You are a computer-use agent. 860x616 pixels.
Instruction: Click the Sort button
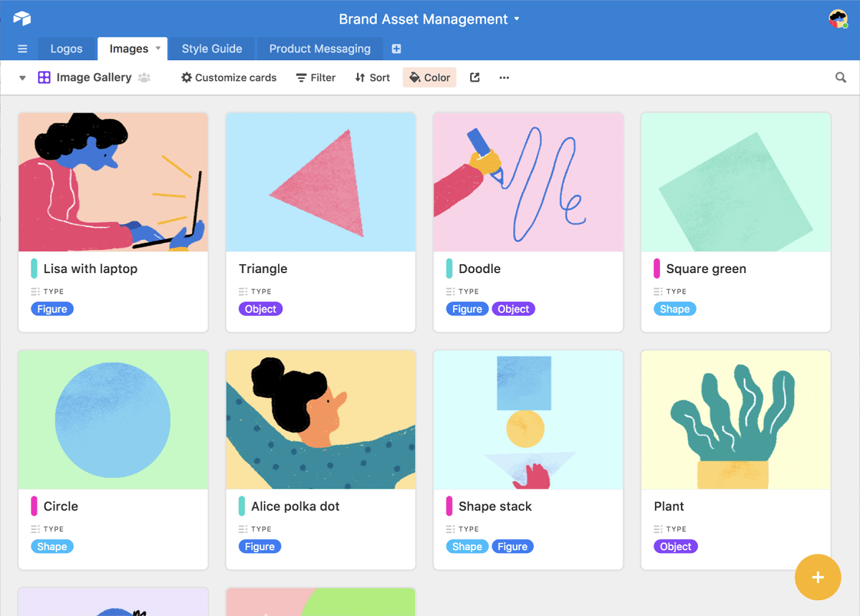click(x=372, y=77)
